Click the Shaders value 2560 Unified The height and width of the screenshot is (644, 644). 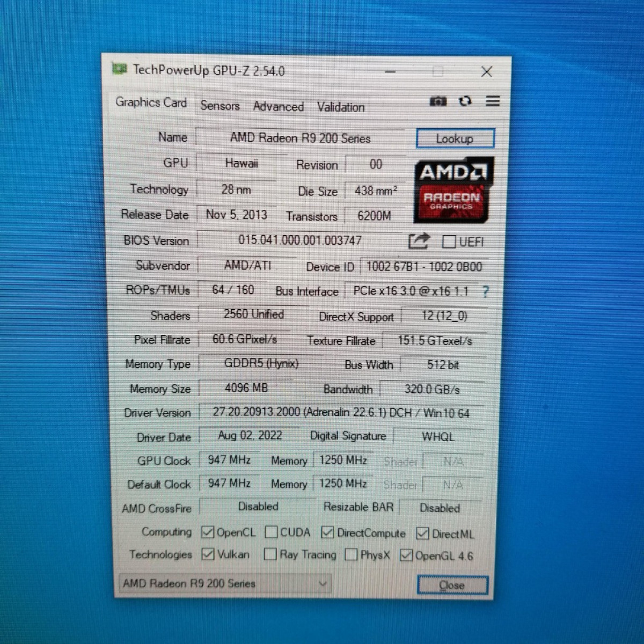(253, 314)
